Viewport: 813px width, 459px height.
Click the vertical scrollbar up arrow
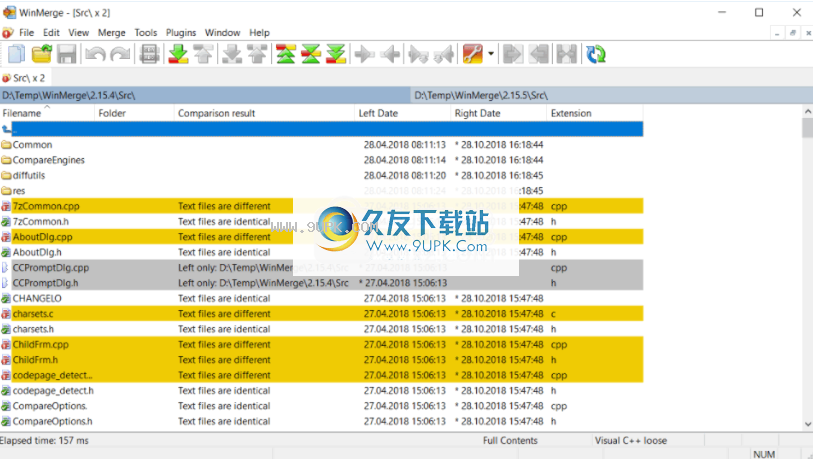click(x=807, y=111)
